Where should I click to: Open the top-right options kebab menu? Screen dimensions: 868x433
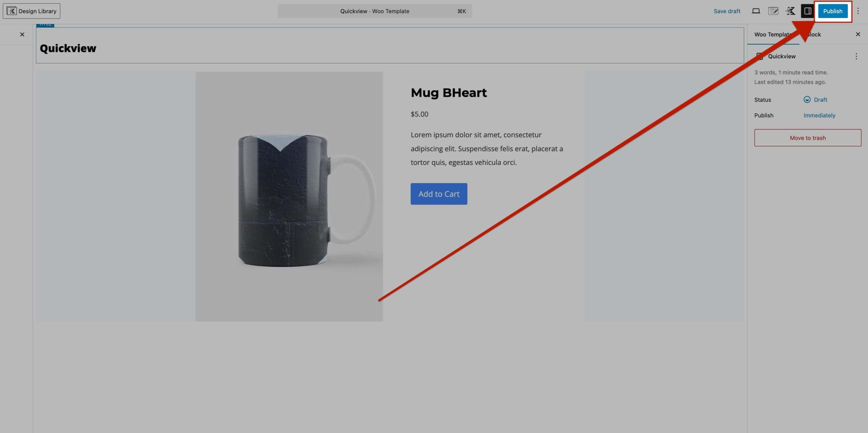(858, 11)
